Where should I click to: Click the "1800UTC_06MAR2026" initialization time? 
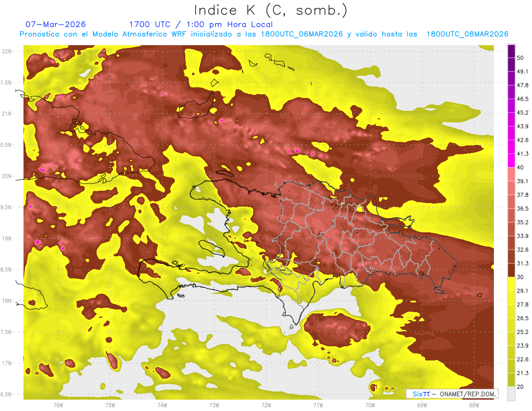click(x=301, y=34)
